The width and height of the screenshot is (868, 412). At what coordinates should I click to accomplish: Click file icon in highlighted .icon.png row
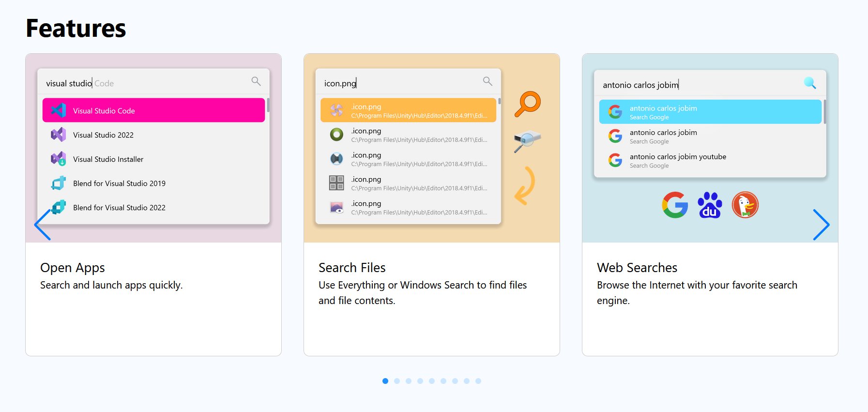336,110
